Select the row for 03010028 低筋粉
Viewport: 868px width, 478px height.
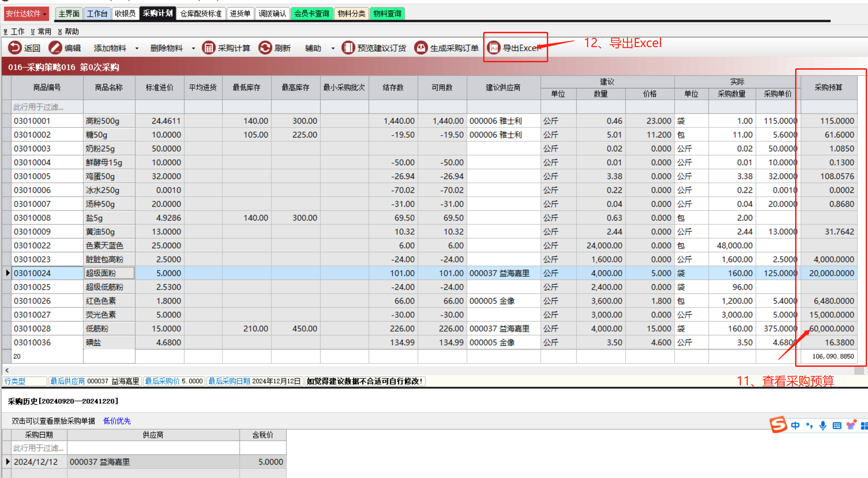[x=47, y=329]
